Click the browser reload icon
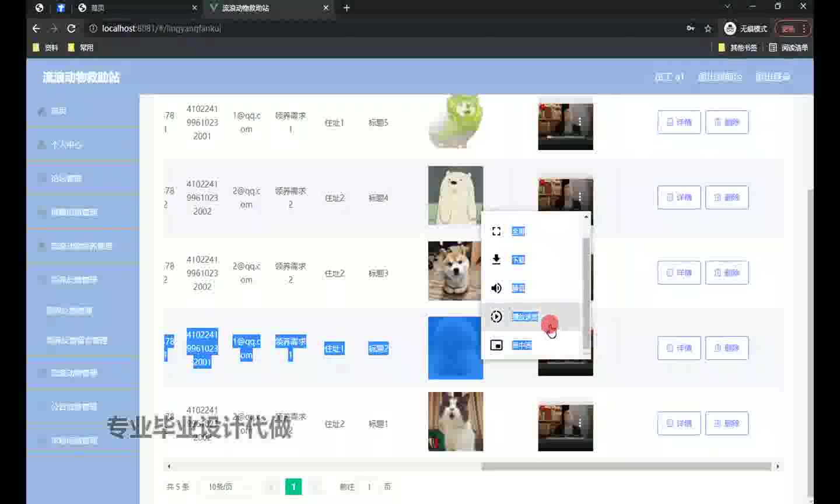This screenshot has width=840, height=504. 71,29
